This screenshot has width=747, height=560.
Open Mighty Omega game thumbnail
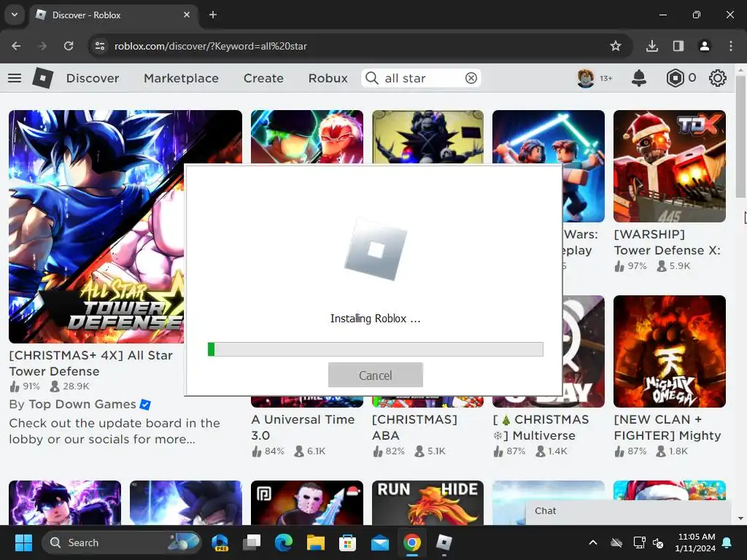pos(670,351)
